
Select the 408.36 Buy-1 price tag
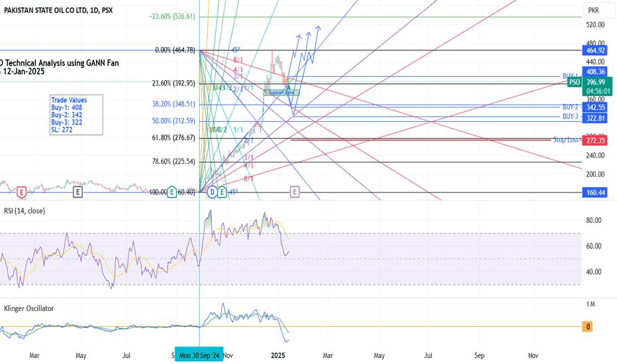[595, 71]
